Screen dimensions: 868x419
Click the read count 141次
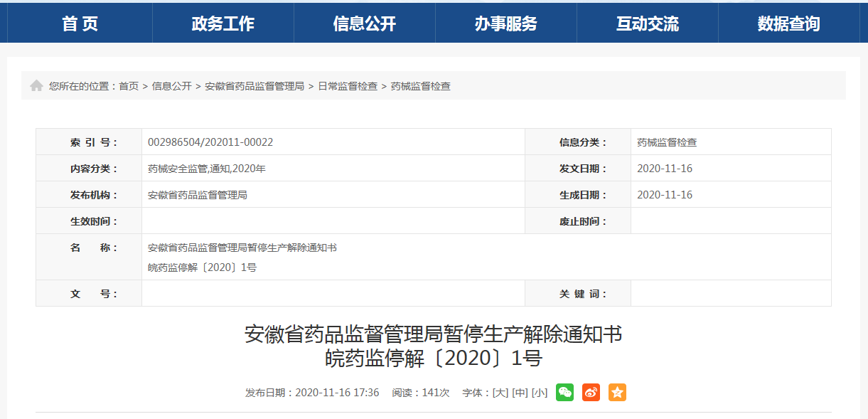436,393
